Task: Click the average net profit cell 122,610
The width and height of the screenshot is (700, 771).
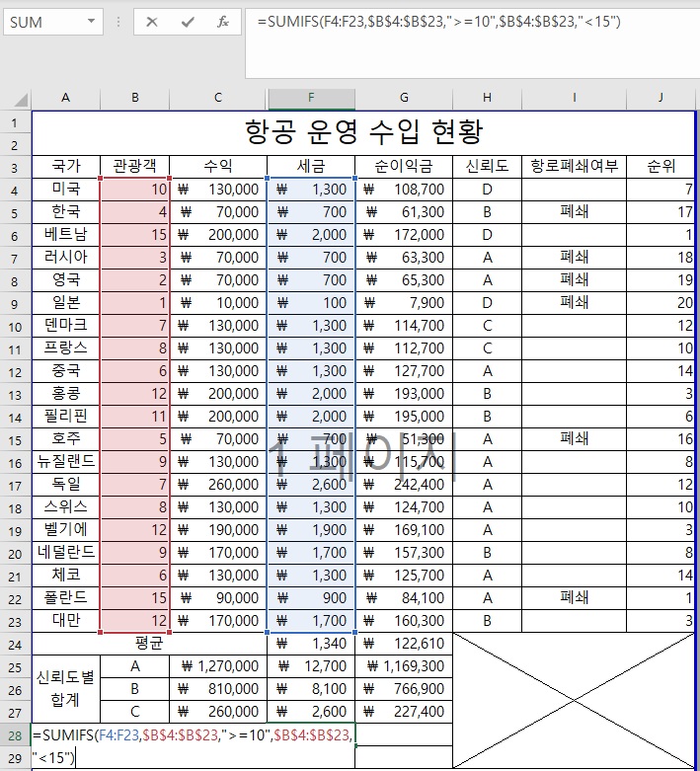Action: (404, 643)
